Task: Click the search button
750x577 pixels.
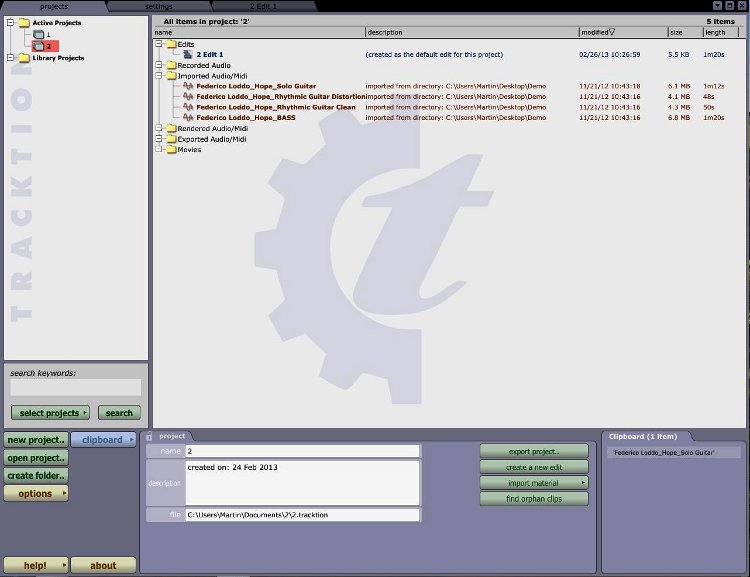Action: [119, 413]
